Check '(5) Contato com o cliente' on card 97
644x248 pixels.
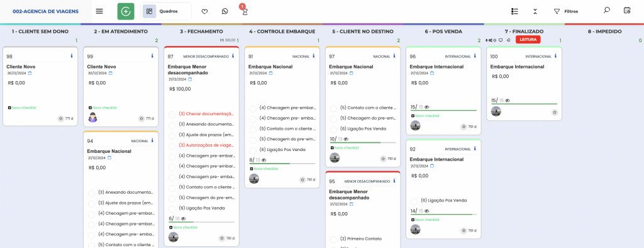point(333,108)
